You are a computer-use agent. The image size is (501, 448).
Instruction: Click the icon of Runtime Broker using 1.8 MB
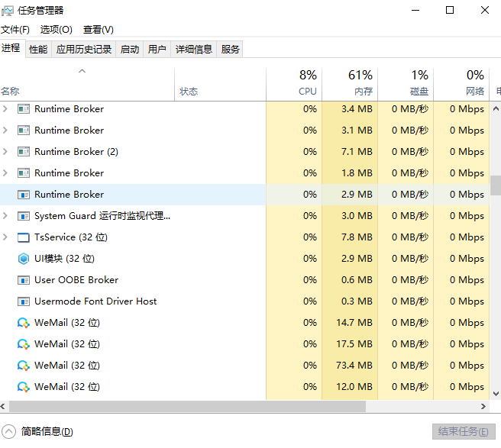pyautogui.click(x=24, y=173)
